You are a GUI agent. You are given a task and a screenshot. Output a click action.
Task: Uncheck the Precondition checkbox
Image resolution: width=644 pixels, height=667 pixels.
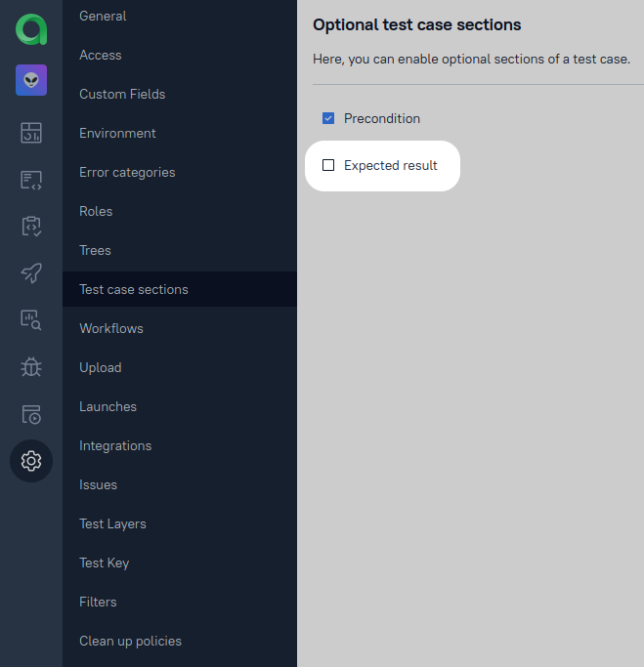(328, 118)
